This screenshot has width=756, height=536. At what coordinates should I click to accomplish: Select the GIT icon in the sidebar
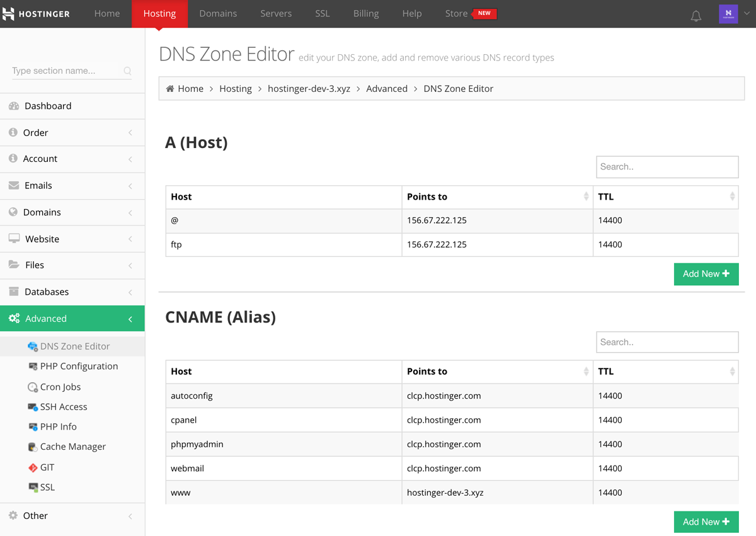click(31, 467)
